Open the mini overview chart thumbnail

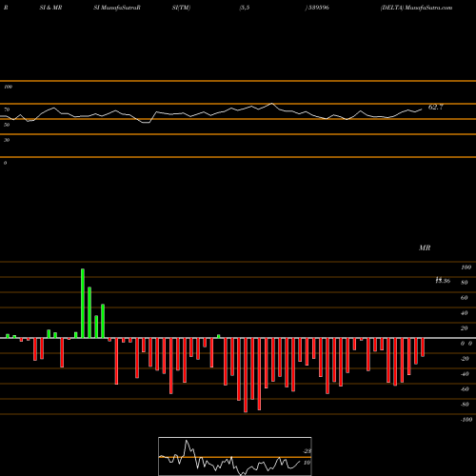pyautogui.click(x=235, y=456)
